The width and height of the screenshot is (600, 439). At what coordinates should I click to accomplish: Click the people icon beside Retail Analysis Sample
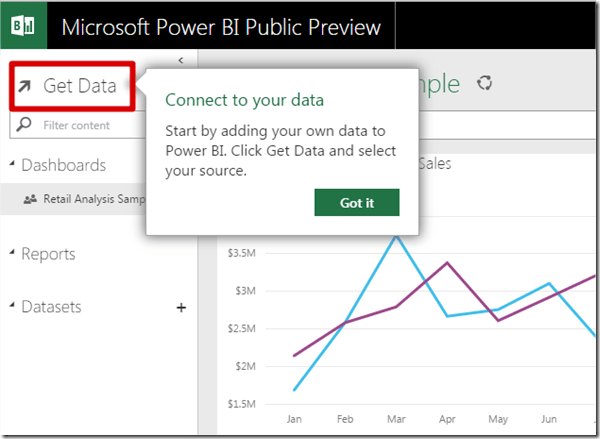30,199
